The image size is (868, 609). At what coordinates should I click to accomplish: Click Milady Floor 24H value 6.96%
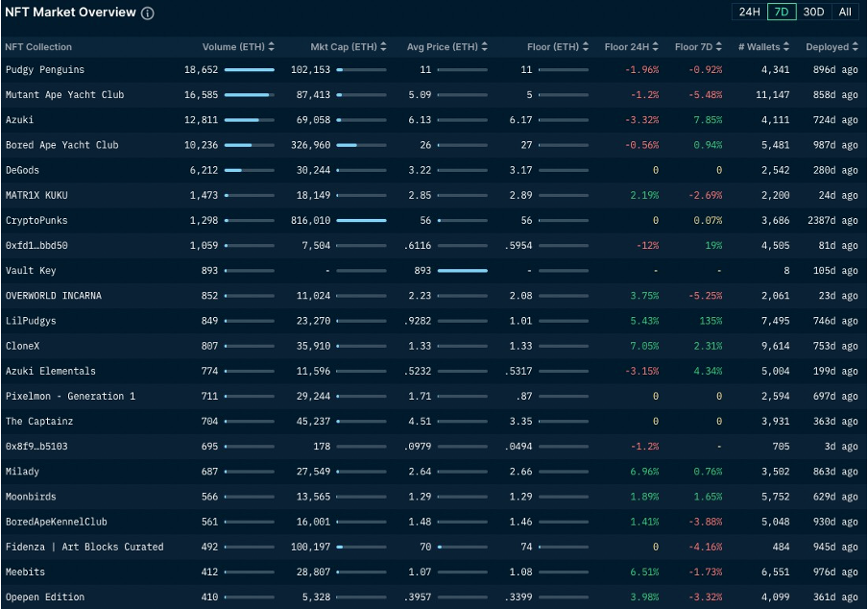tap(645, 472)
